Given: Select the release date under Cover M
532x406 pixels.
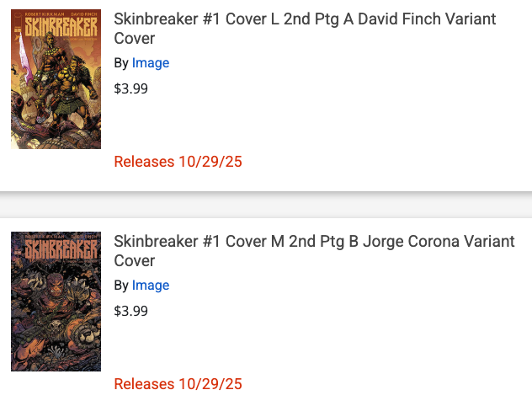Looking at the screenshot, I should point(178,384).
